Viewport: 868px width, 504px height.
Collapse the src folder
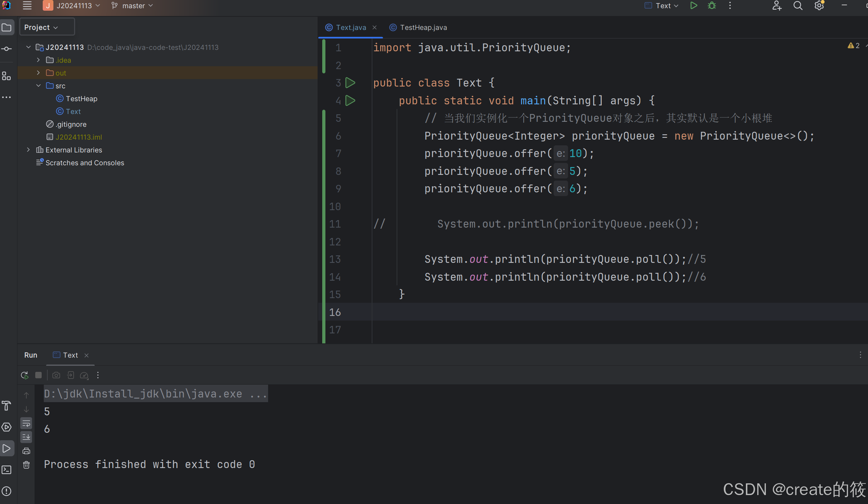tap(38, 85)
